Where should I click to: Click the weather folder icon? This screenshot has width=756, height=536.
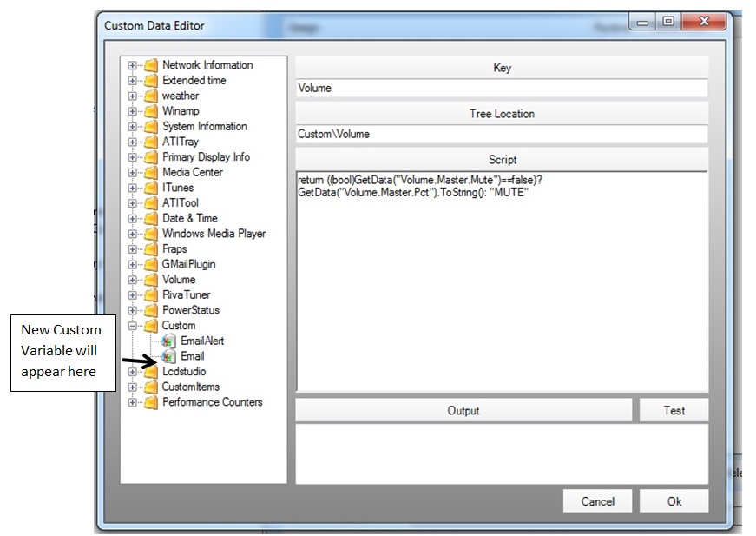pyautogui.click(x=151, y=96)
